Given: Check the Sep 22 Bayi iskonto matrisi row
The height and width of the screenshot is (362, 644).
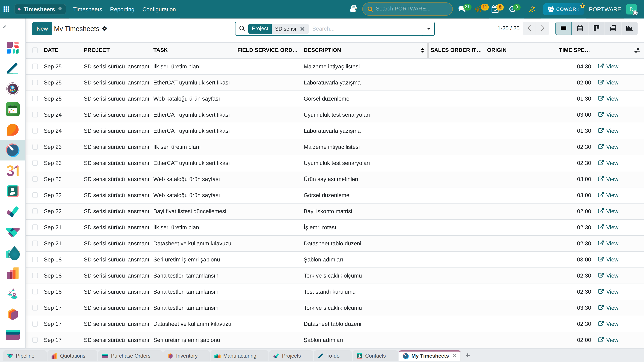Looking at the screenshot, I should point(35,211).
